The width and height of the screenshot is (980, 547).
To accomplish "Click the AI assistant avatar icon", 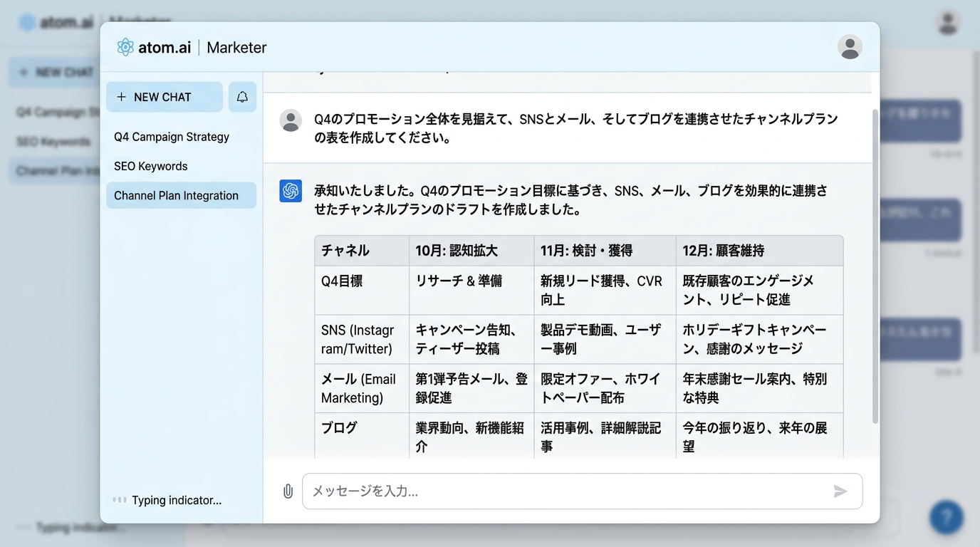I will [291, 191].
